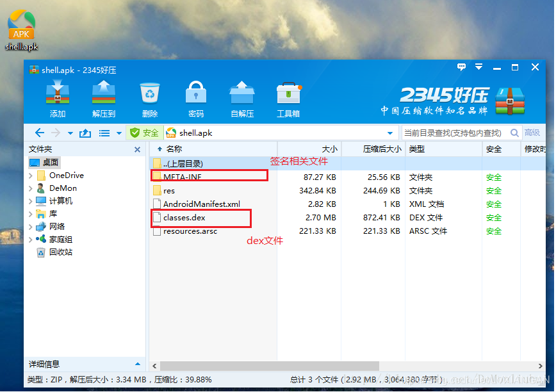Sort files by 名称 column header
The height and width of the screenshot is (392, 556).
[x=174, y=149]
